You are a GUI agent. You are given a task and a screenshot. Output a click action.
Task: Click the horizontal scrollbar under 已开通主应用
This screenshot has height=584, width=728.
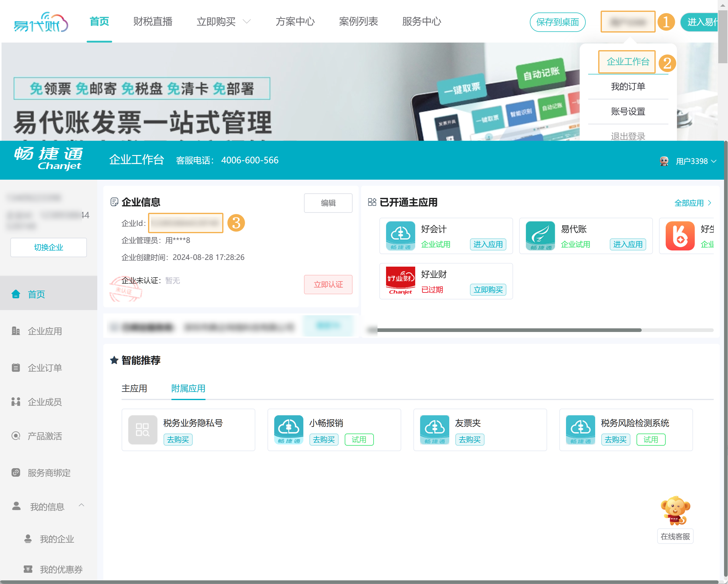coord(509,330)
